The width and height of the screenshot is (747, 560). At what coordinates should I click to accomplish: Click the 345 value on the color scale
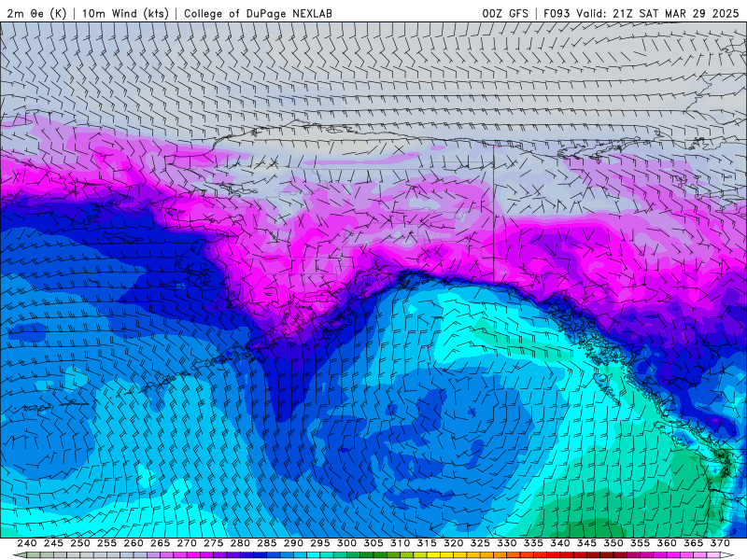coord(587,543)
